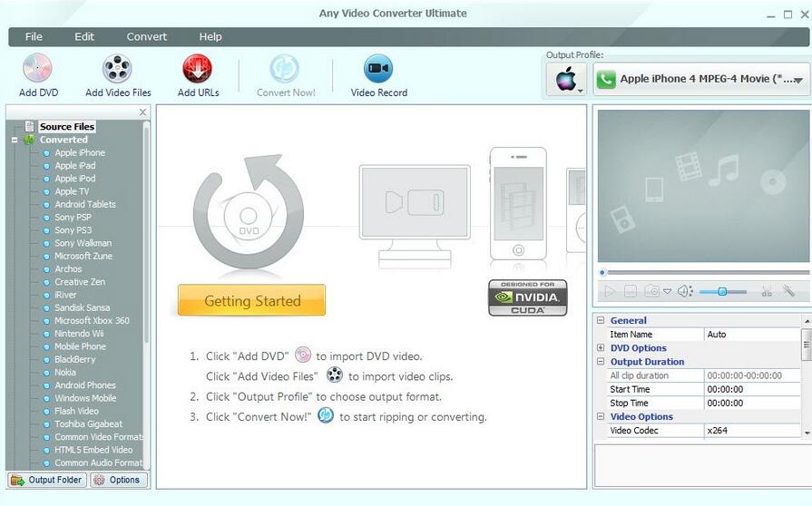Select Nokia in the tree
Image resolution: width=812 pixels, height=506 pixels.
[65, 373]
